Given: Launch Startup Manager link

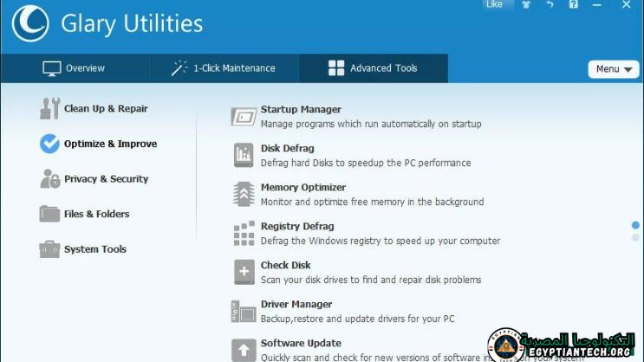Looking at the screenshot, I should click(x=301, y=110).
